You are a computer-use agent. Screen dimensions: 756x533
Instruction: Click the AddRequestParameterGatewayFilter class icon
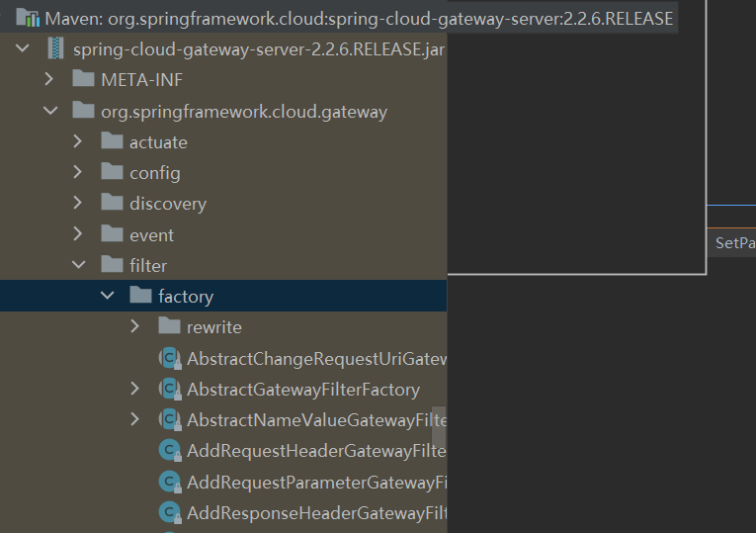click(x=170, y=482)
